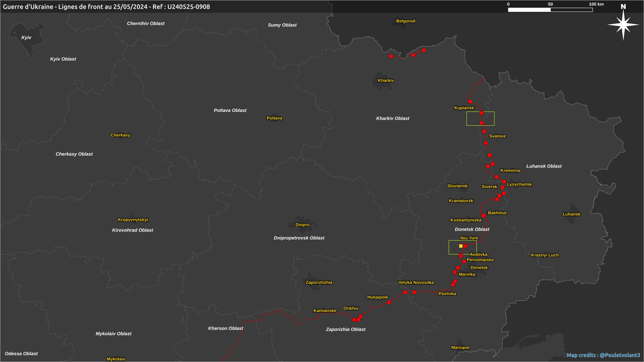Click the Kharkiv city label

[x=386, y=80]
